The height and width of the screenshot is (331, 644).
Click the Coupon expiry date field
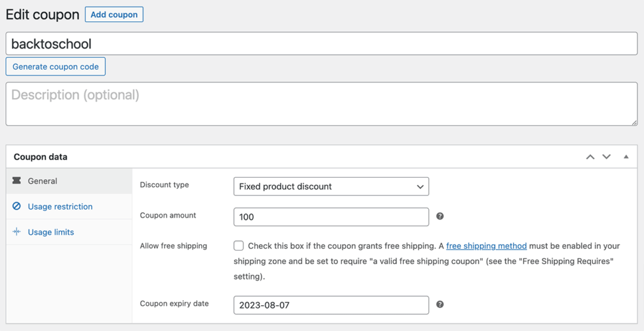tap(331, 305)
